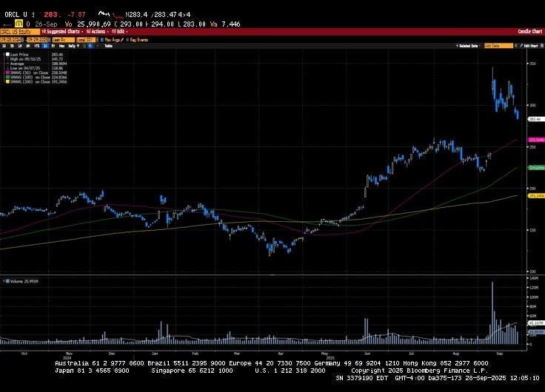Click the ORCL US Equity ticker field
The image size is (545, 392).
(x=19, y=32)
